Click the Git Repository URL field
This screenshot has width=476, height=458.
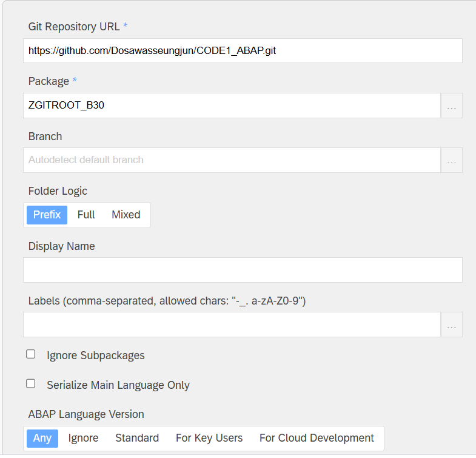243,51
